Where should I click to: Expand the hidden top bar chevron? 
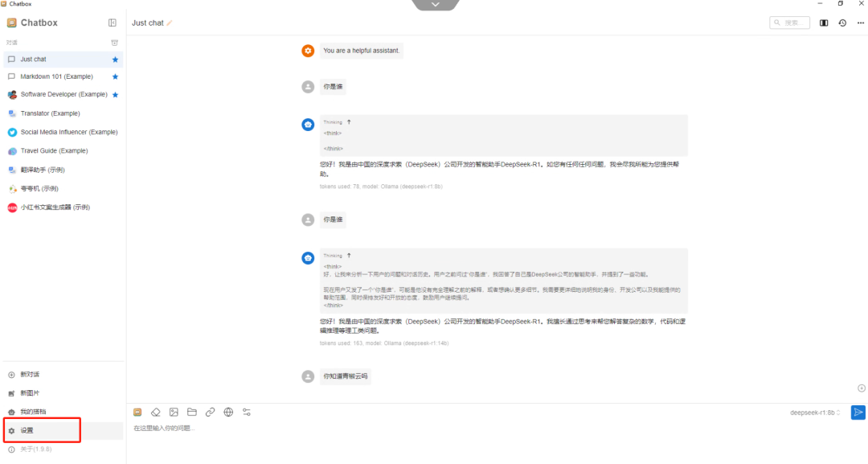(436, 5)
